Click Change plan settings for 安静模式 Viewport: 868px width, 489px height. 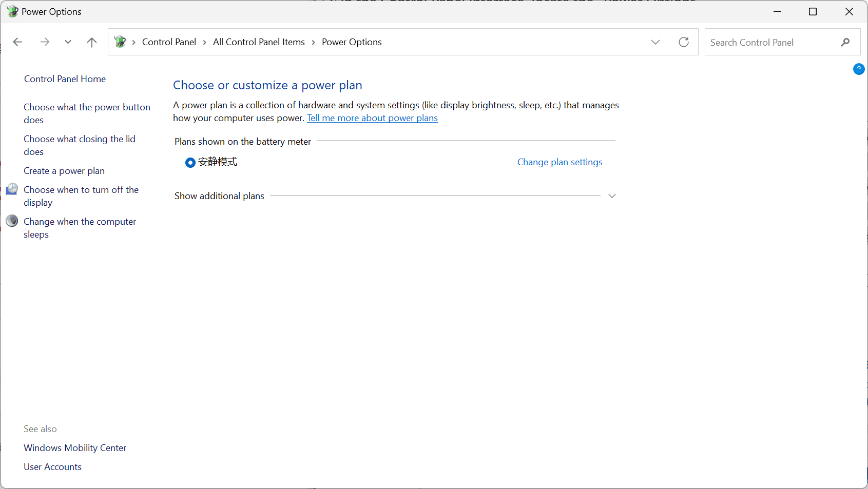click(560, 162)
